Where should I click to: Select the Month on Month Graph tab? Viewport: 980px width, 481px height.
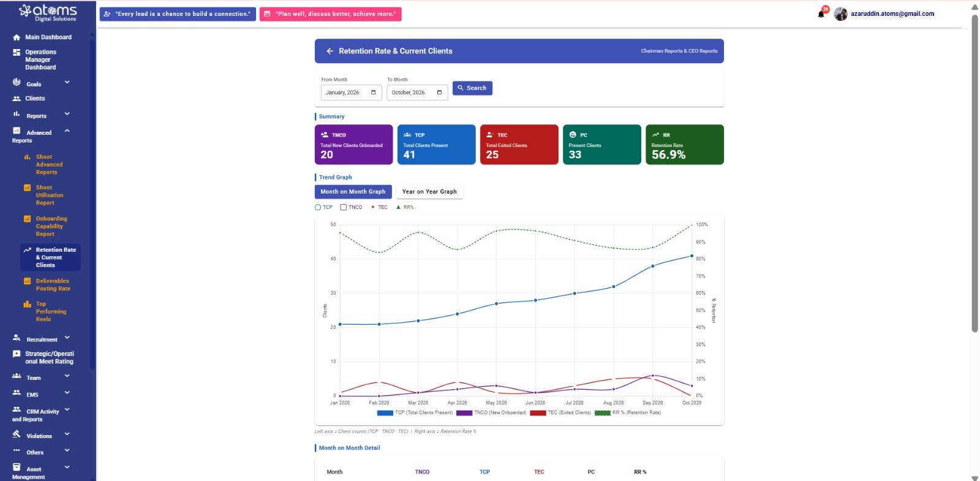click(x=353, y=192)
